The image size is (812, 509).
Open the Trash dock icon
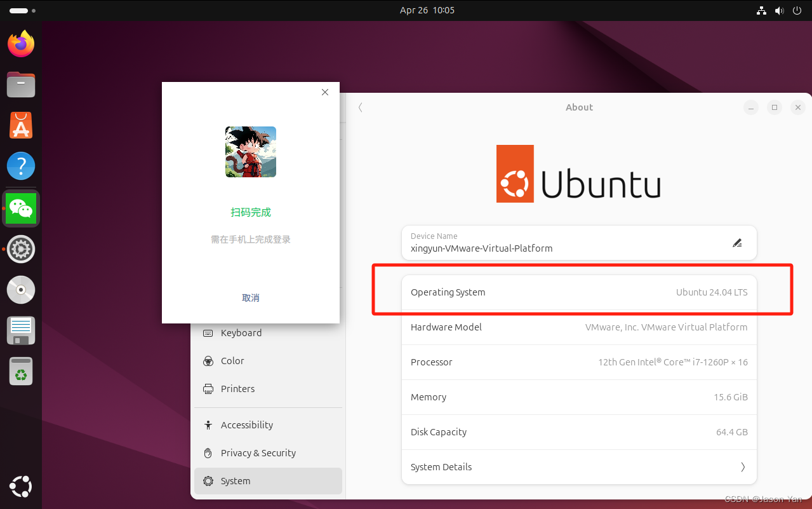click(21, 371)
